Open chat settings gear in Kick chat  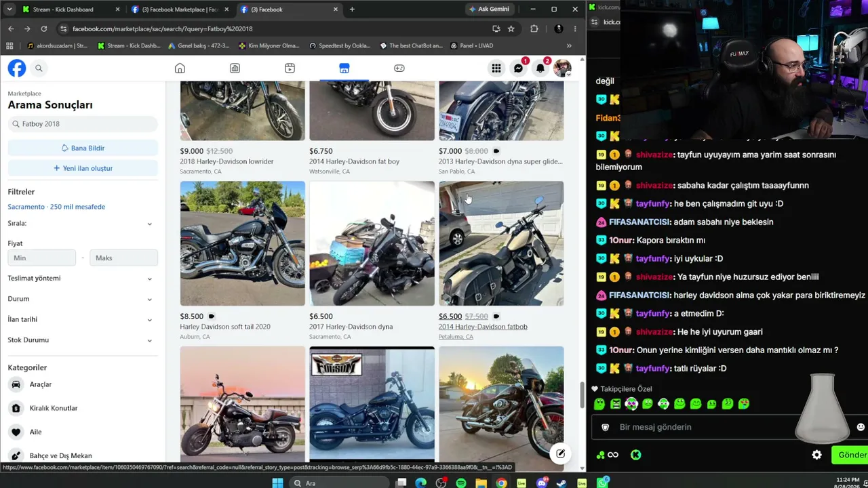(816, 455)
